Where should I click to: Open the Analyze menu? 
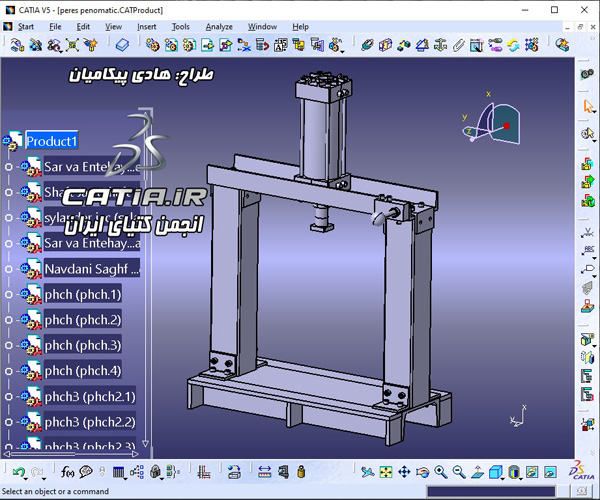219,27
